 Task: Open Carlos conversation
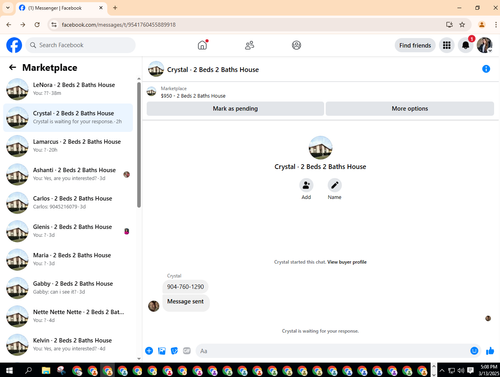click(x=68, y=202)
